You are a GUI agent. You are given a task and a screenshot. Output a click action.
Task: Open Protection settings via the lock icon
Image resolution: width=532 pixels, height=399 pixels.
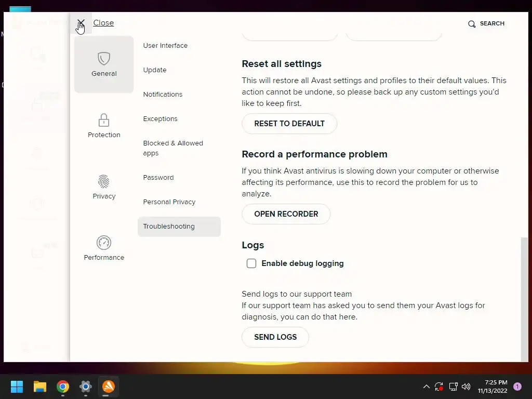coord(104,120)
